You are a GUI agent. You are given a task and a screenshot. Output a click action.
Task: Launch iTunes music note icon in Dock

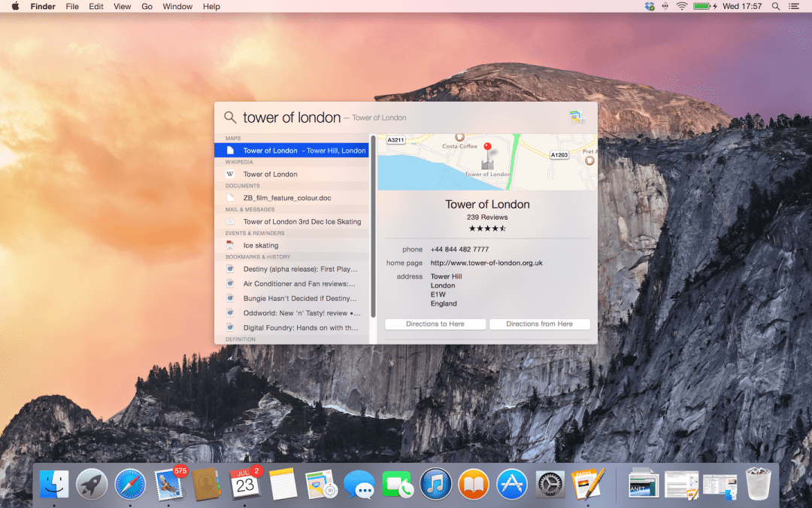click(435, 484)
